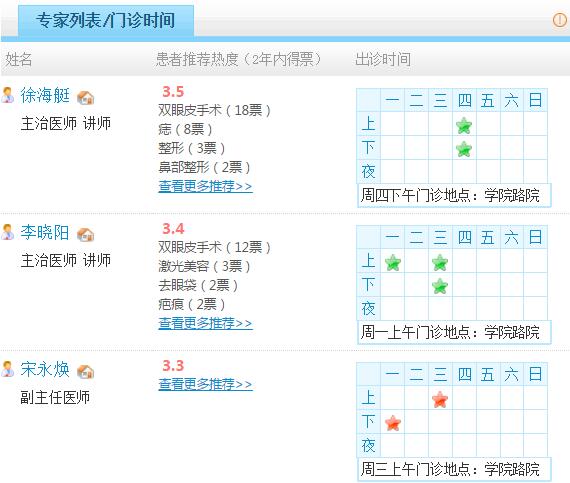The height and width of the screenshot is (483, 570).
Task: Click 主治医师 讲师 title under 徐海艇
Action: tap(66, 124)
